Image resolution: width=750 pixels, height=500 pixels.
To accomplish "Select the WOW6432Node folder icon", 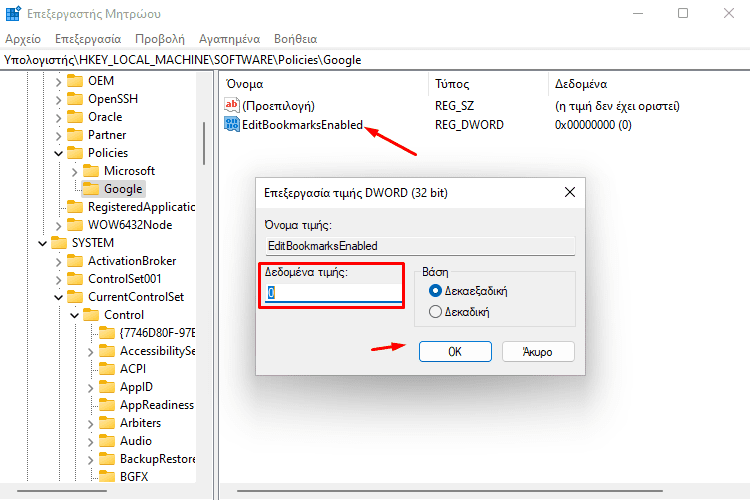I will [75, 225].
